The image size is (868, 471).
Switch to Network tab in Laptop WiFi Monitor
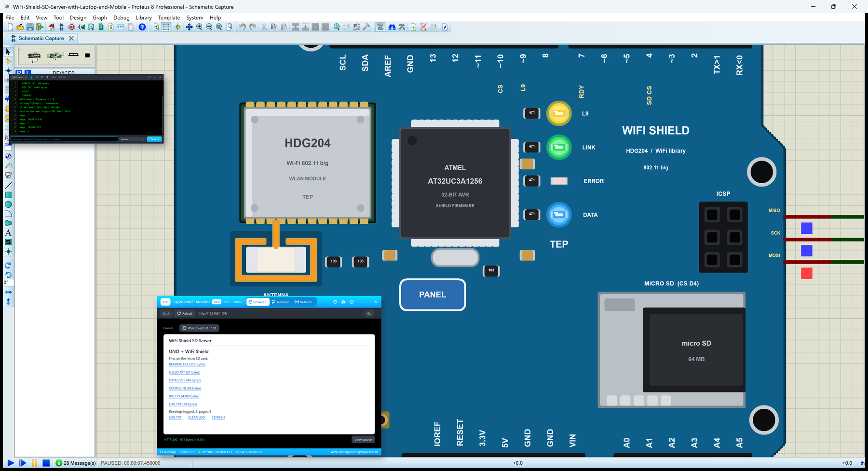pyautogui.click(x=304, y=302)
